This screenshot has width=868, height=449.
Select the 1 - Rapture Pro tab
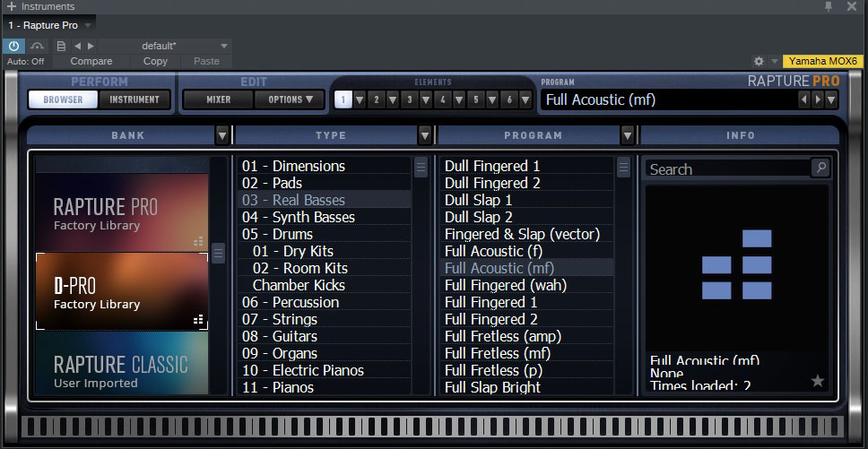pos(43,25)
